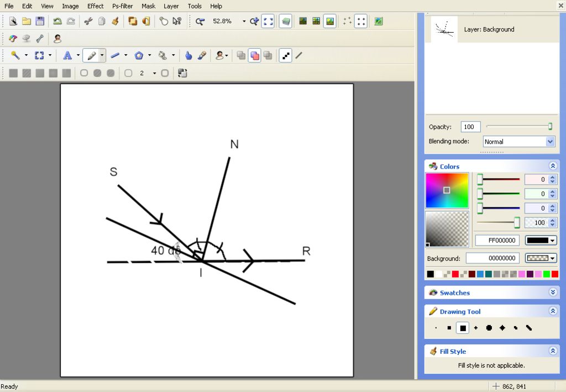566x392 pixels.
Task: Toggle the pixelated anti-alias button
Action: click(x=285, y=55)
